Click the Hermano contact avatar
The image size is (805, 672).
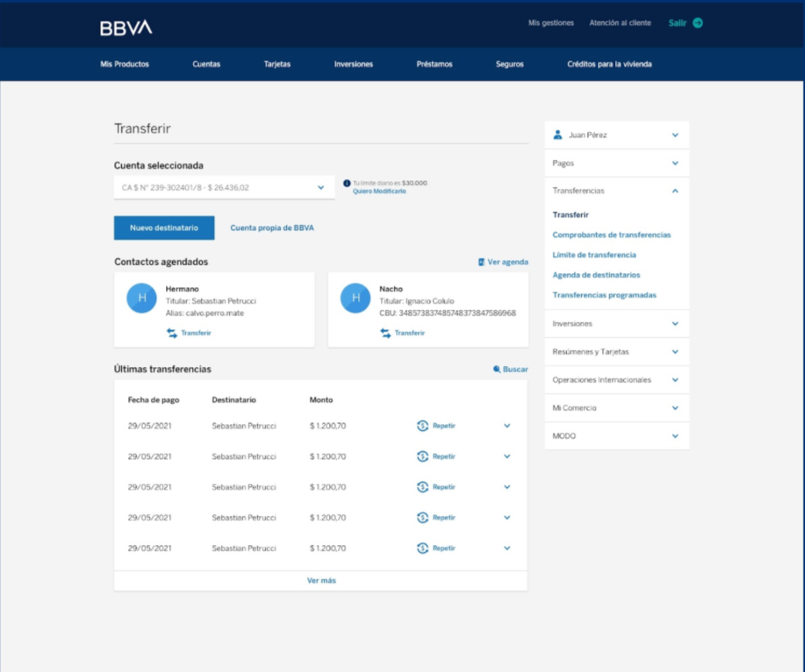142,298
